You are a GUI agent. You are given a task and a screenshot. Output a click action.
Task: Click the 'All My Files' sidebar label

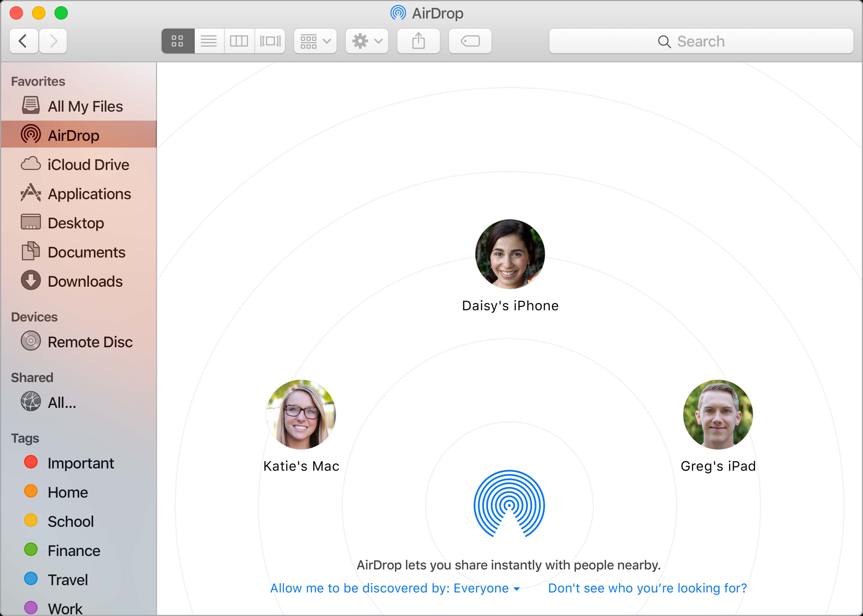point(85,106)
